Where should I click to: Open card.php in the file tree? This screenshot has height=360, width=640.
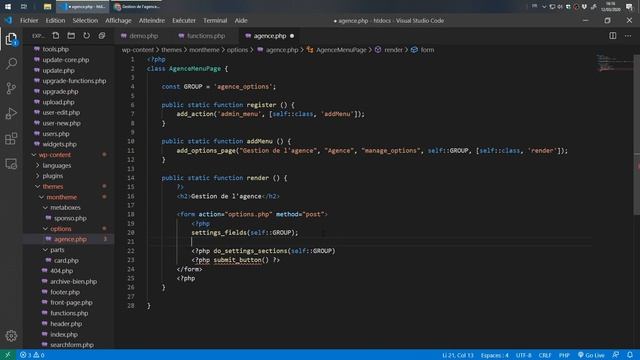tap(66, 260)
